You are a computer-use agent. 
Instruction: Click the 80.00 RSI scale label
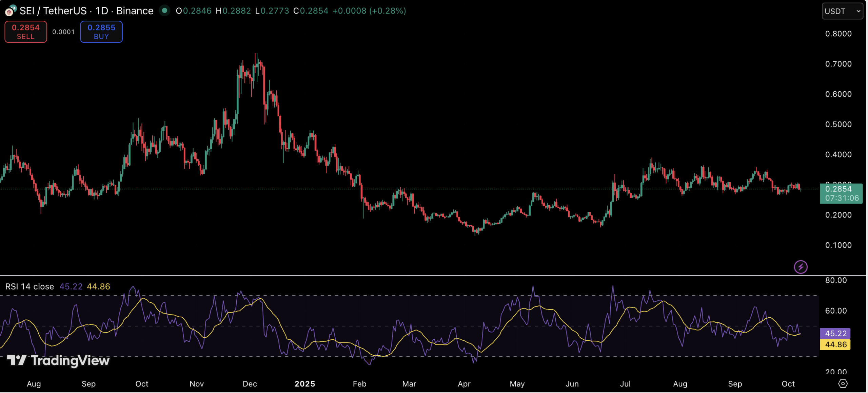pyautogui.click(x=835, y=280)
